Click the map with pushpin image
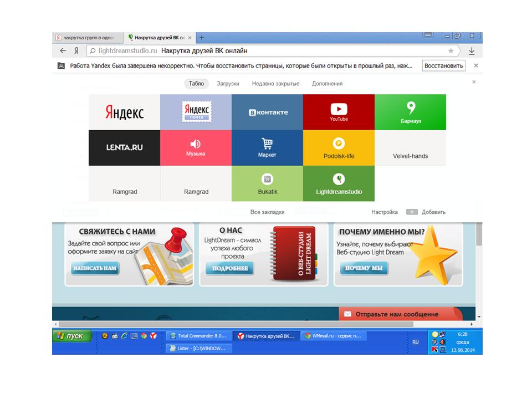 tap(164, 256)
